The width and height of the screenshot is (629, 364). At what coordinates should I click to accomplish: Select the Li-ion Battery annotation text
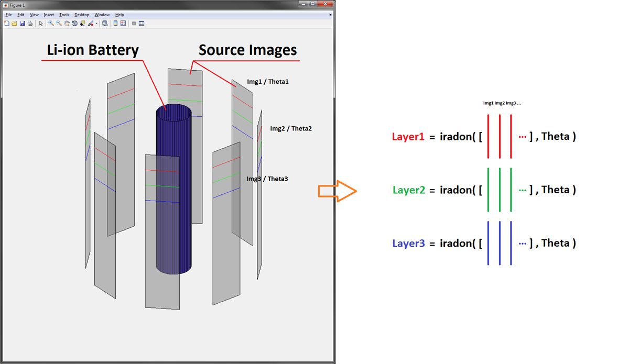(92, 50)
